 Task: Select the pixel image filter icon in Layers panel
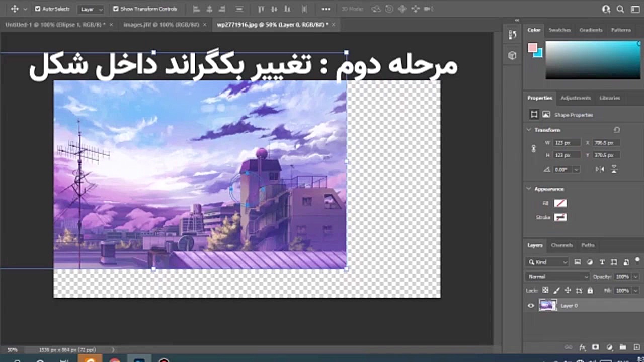click(x=578, y=262)
